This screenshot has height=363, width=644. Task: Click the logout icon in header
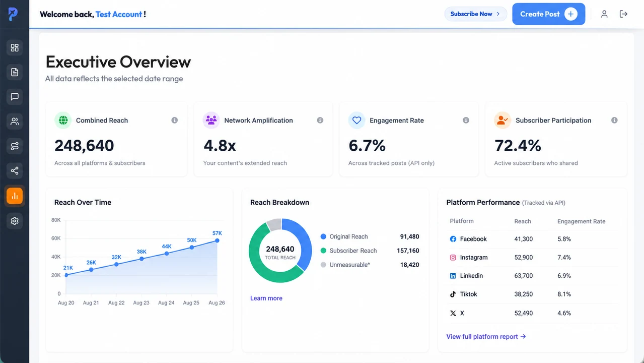click(623, 14)
